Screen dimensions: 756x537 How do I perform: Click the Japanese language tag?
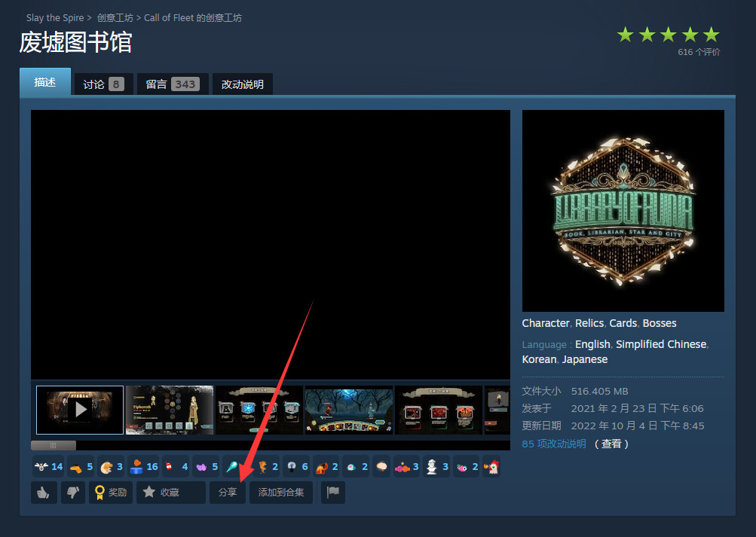pos(585,359)
